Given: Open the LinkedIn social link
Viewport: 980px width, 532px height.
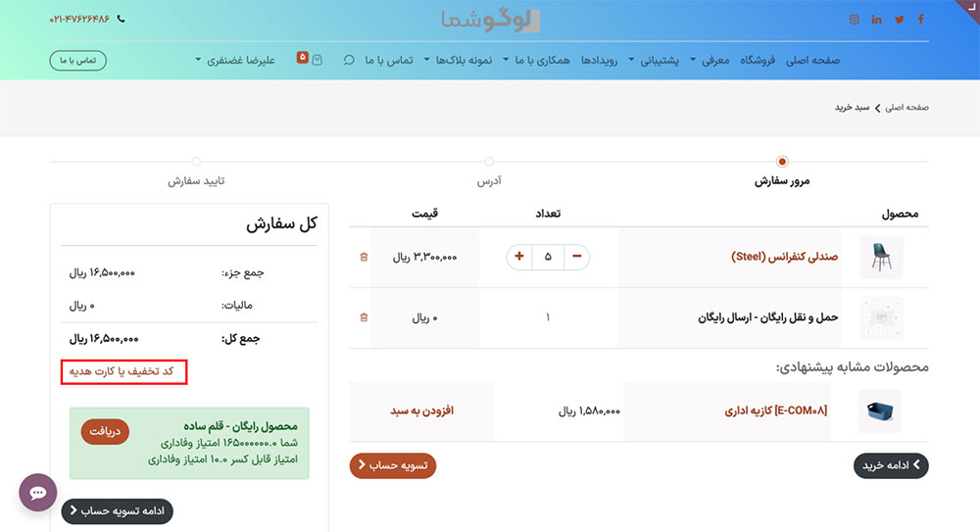Looking at the screenshot, I should coord(876,20).
